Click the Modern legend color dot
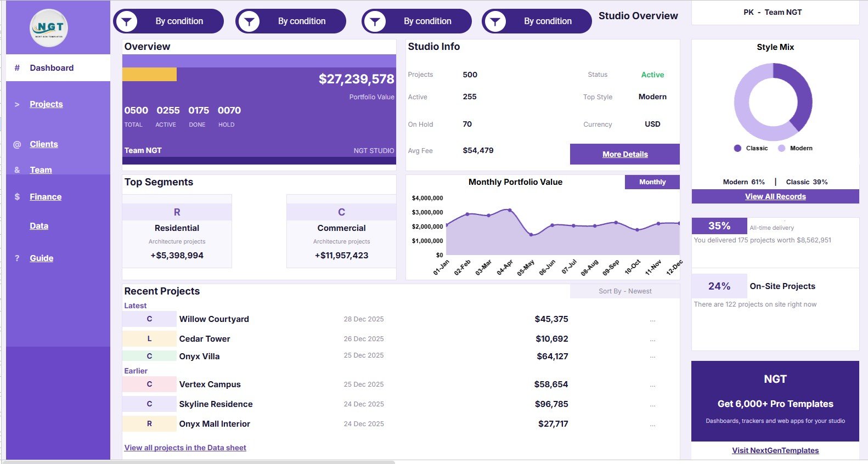Viewport: 868px width, 464px height. (781, 148)
